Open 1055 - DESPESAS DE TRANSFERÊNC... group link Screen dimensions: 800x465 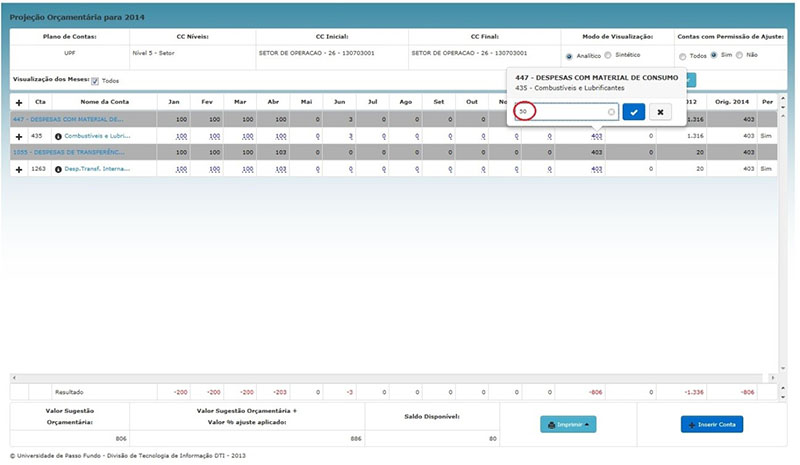tap(68, 152)
